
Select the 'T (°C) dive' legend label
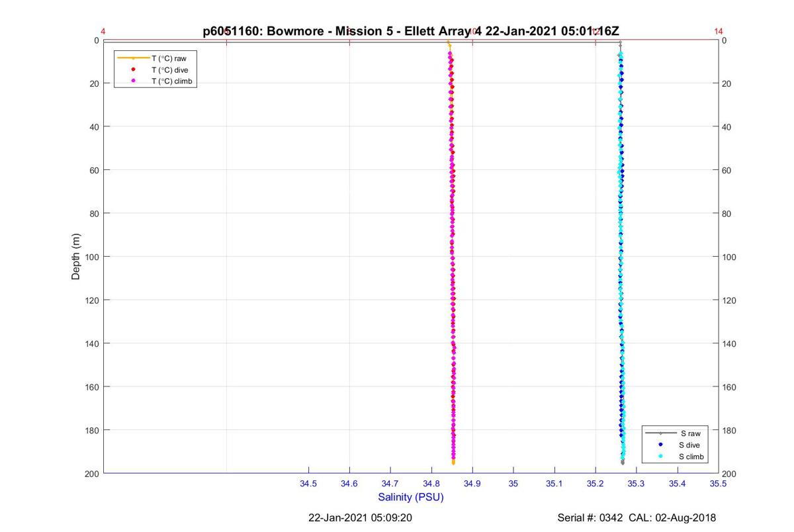point(169,69)
